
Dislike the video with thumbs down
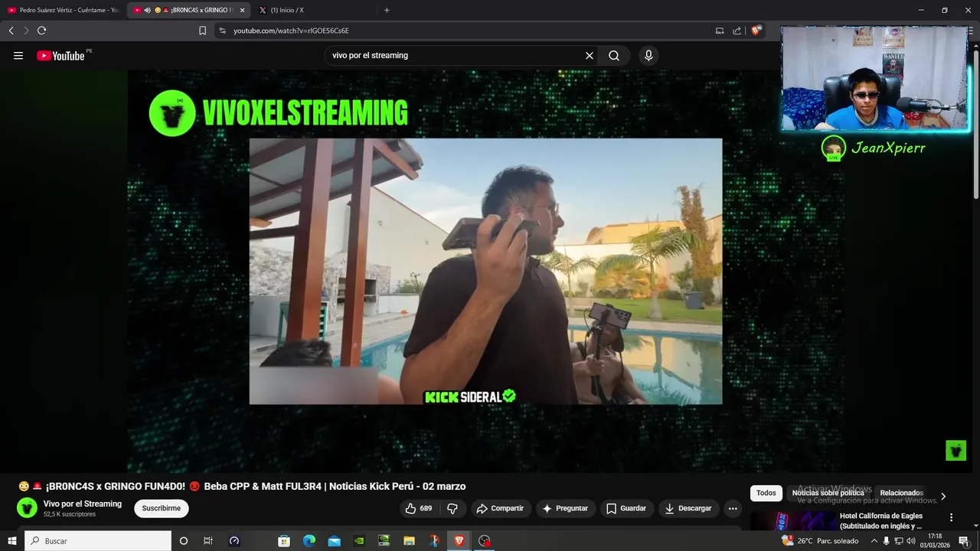point(452,508)
